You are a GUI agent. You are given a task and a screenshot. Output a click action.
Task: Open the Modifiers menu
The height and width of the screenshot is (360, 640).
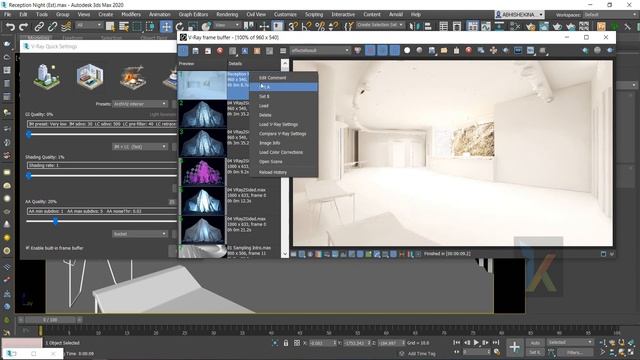coord(131,14)
